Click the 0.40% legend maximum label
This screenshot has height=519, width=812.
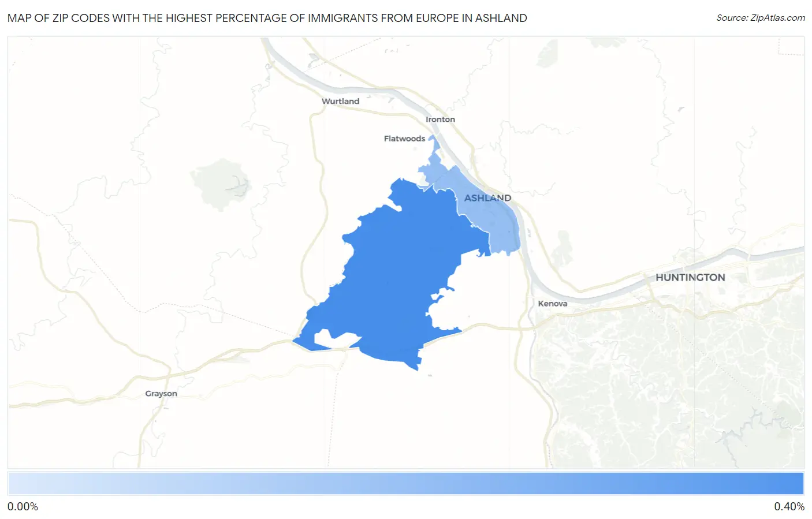coord(789,507)
